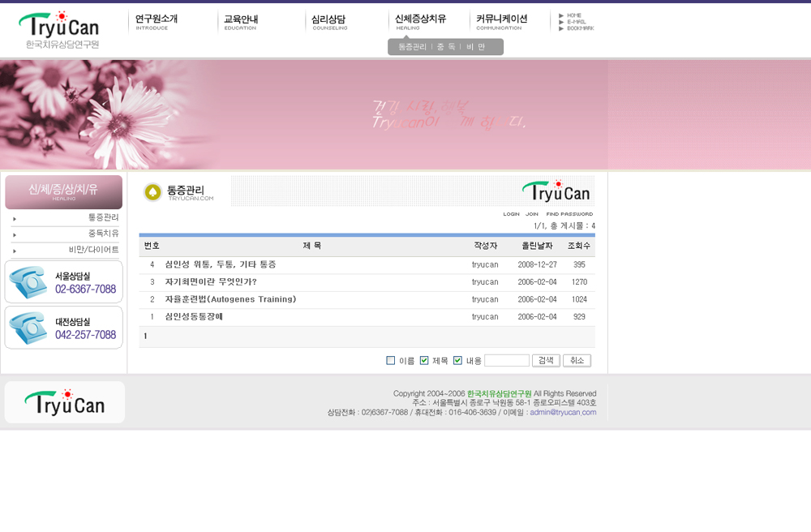Click the HOME arrow icon at top right
Viewport: 811px width, 532px height.
[561, 15]
